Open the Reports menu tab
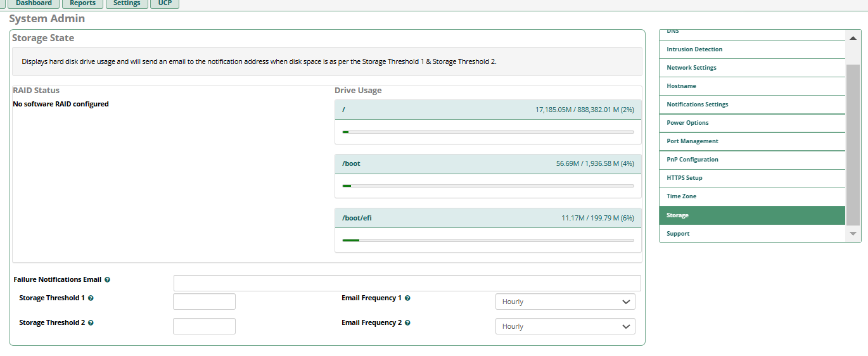Viewport: 868px width, 356px height. point(82,4)
